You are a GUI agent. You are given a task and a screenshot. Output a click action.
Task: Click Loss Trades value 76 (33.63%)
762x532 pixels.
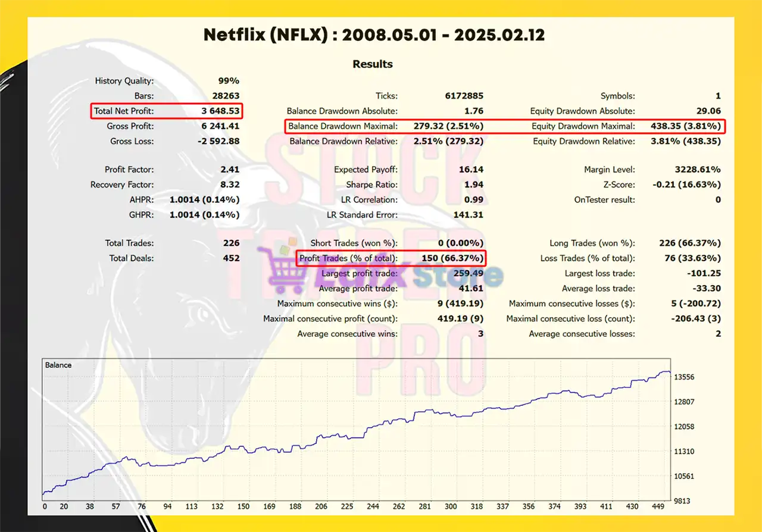692,258
